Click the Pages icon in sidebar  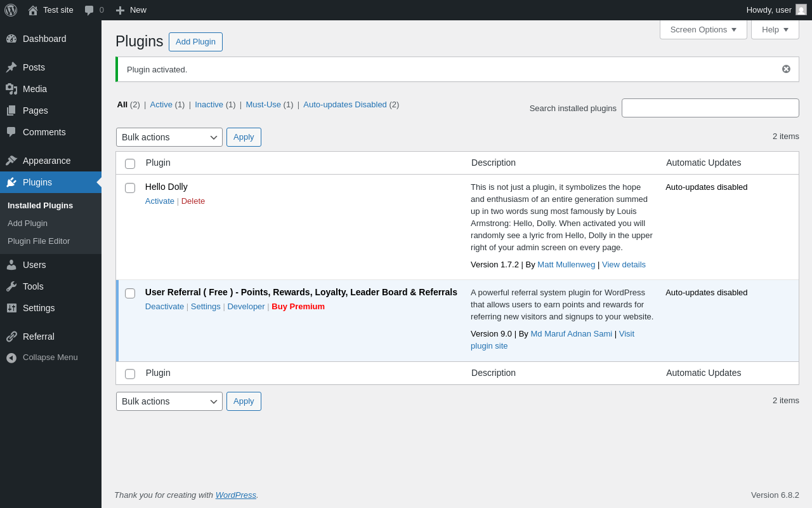11,110
